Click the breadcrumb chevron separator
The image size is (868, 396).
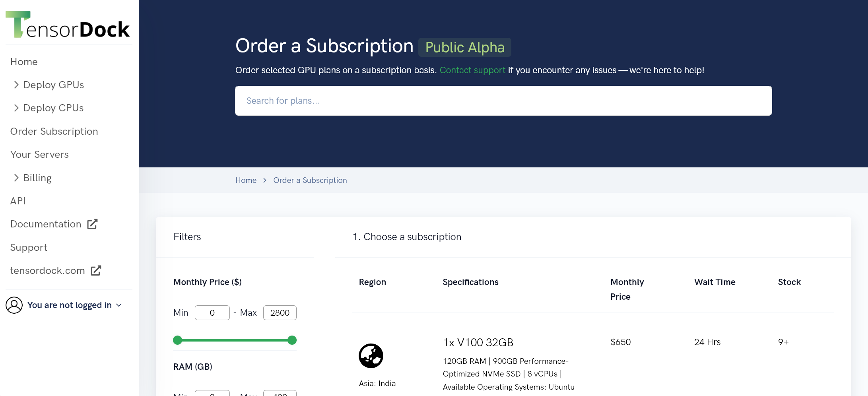265,181
